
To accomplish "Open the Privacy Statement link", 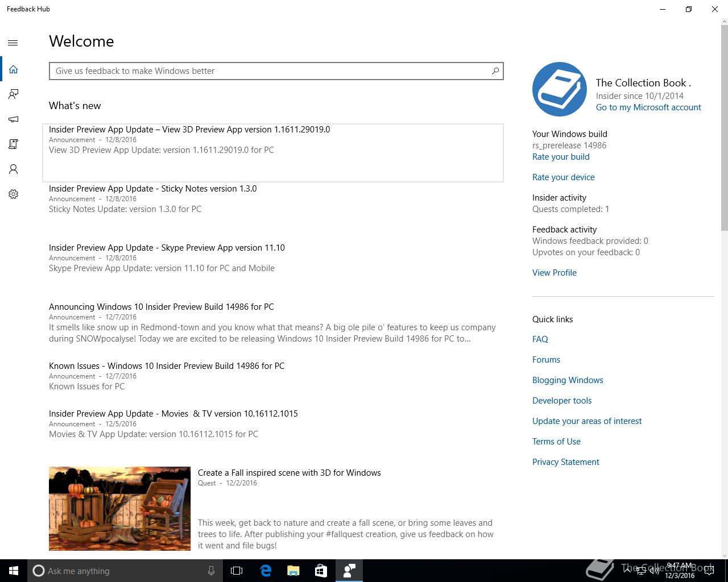I will tap(566, 462).
